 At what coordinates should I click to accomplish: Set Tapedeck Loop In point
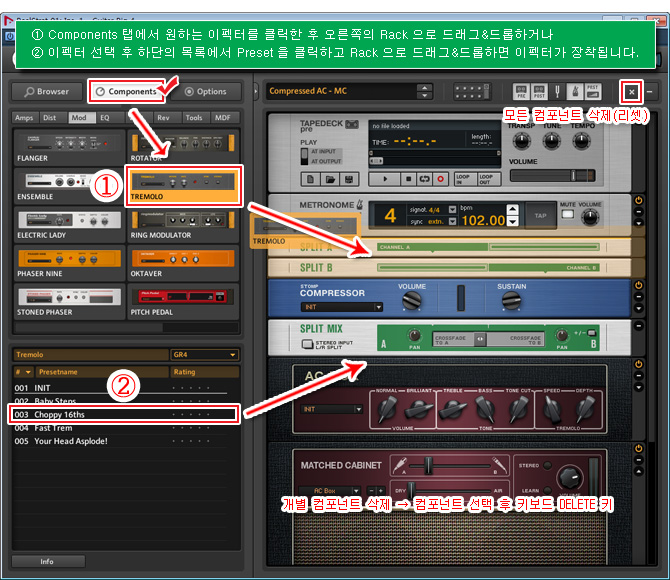click(464, 179)
